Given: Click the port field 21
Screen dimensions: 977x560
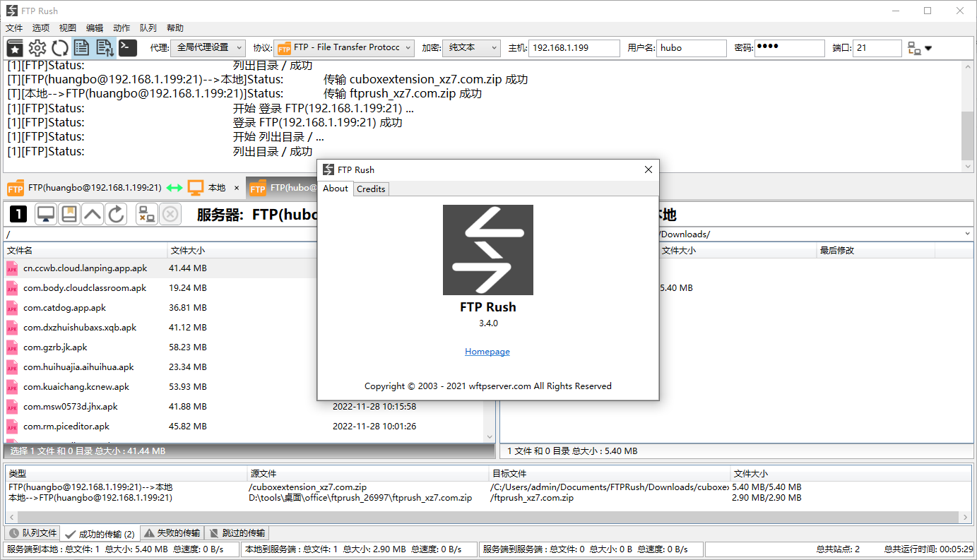Looking at the screenshot, I should point(877,48).
